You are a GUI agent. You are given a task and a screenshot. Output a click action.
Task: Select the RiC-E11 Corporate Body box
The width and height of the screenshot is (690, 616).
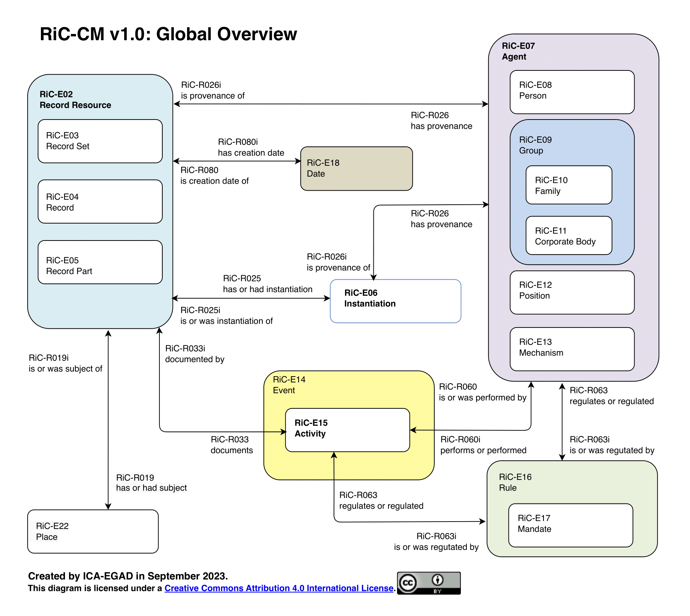coord(569,235)
